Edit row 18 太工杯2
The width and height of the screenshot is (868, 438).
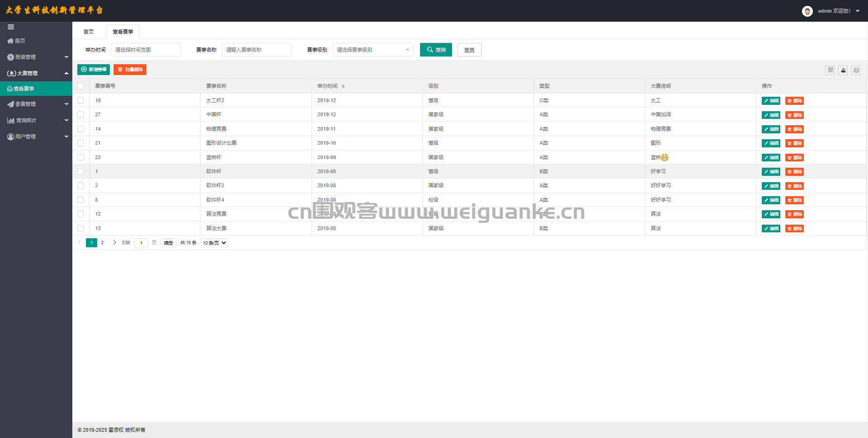771,101
